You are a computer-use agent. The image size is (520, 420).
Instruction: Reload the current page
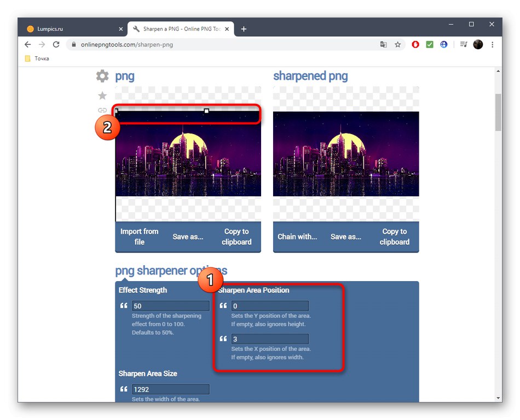click(x=56, y=44)
